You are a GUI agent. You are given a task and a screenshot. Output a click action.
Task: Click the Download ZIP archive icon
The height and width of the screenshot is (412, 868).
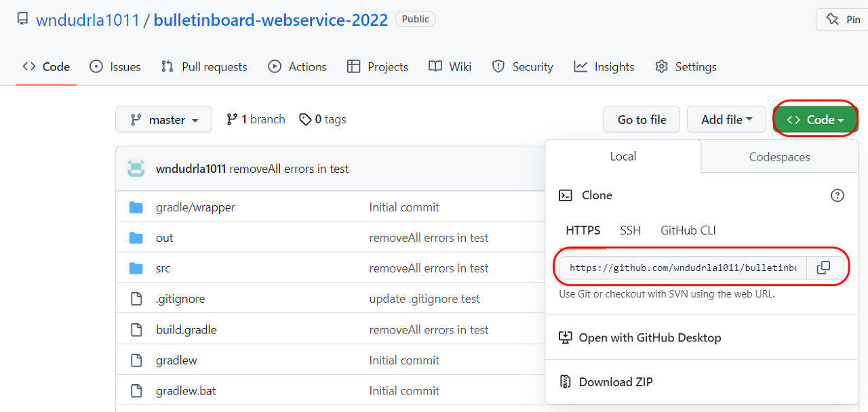coord(565,382)
